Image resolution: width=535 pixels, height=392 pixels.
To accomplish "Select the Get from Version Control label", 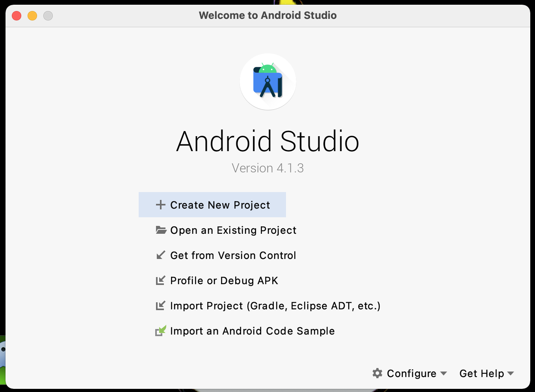I will click(x=233, y=255).
